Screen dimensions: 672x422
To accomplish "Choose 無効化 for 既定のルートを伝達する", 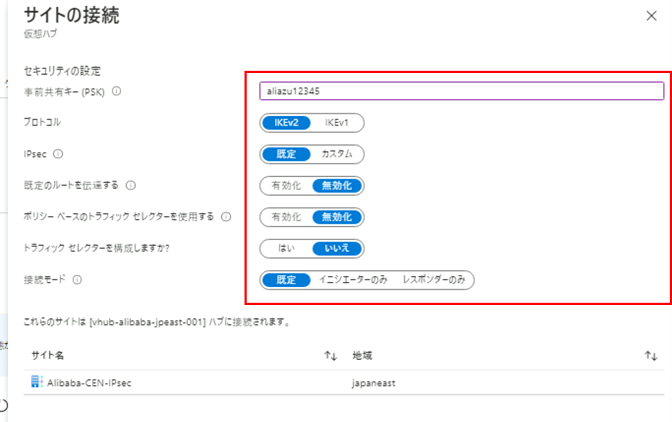I will [x=337, y=186].
